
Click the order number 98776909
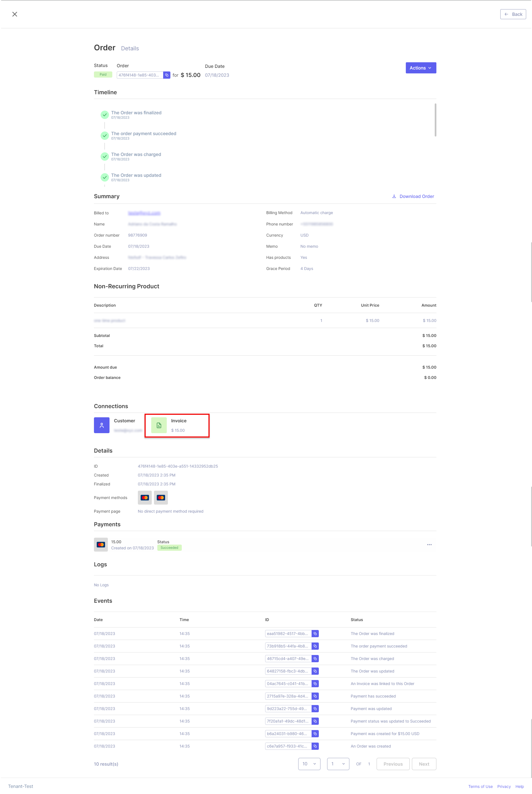pyautogui.click(x=137, y=235)
